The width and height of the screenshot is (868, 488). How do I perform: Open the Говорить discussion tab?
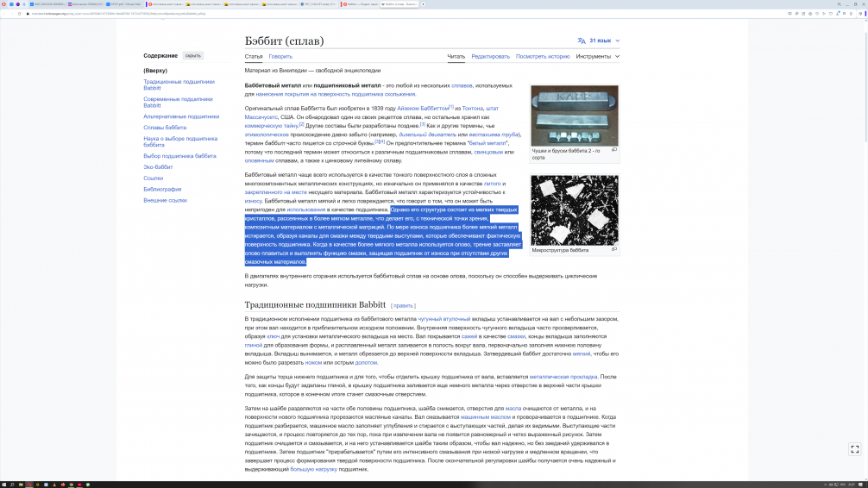tap(280, 56)
